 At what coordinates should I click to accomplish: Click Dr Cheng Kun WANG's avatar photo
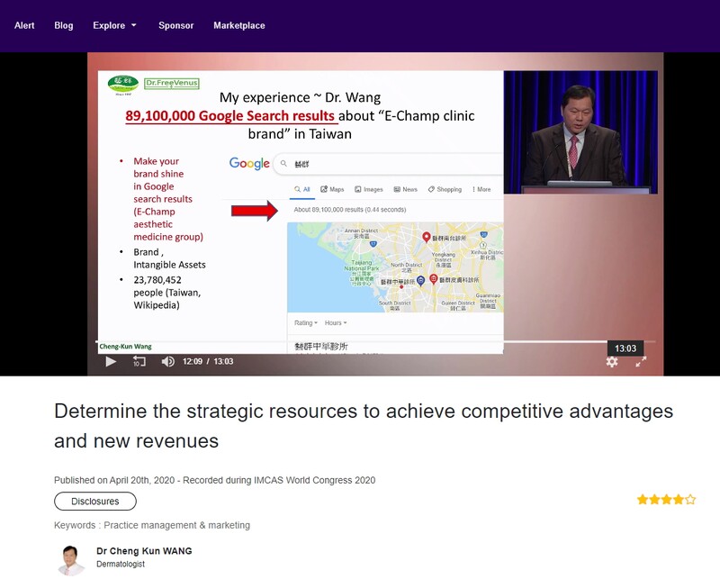coord(71,559)
